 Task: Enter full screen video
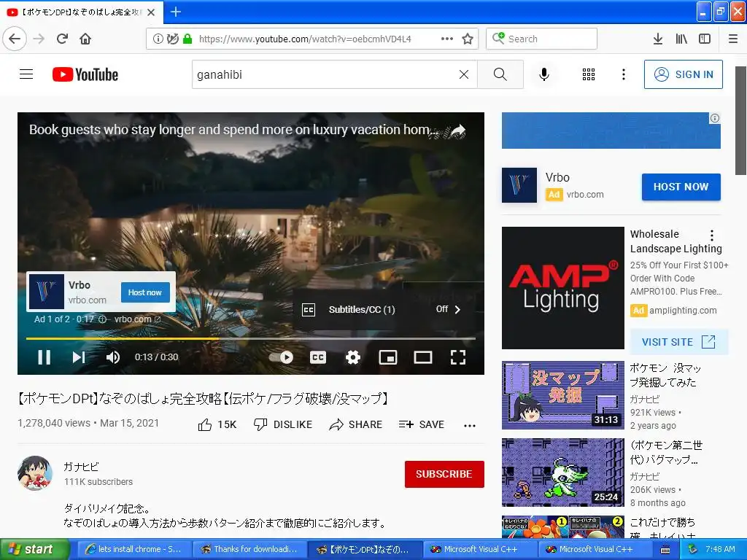tap(458, 357)
